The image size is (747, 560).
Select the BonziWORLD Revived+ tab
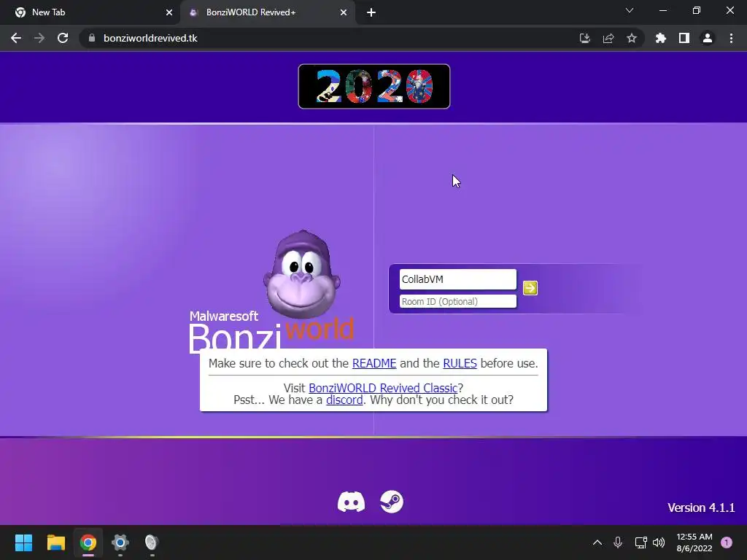[267, 12]
